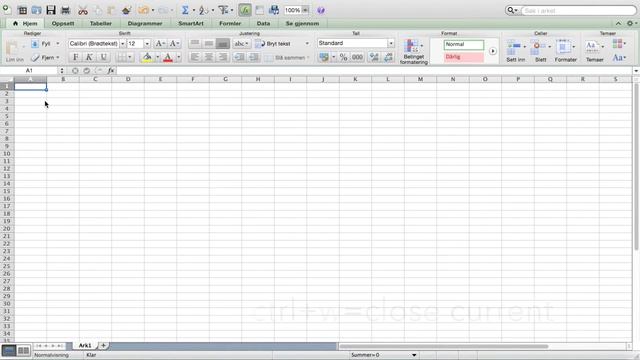Viewport: 640px width, 360px height.
Task: Open the abc text orientation dropdown
Action: point(241,44)
